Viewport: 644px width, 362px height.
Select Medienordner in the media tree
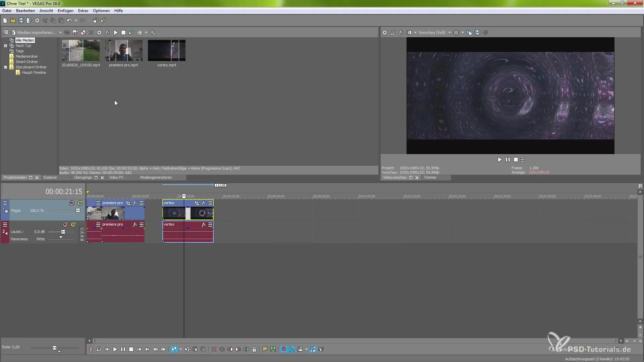[27, 56]
